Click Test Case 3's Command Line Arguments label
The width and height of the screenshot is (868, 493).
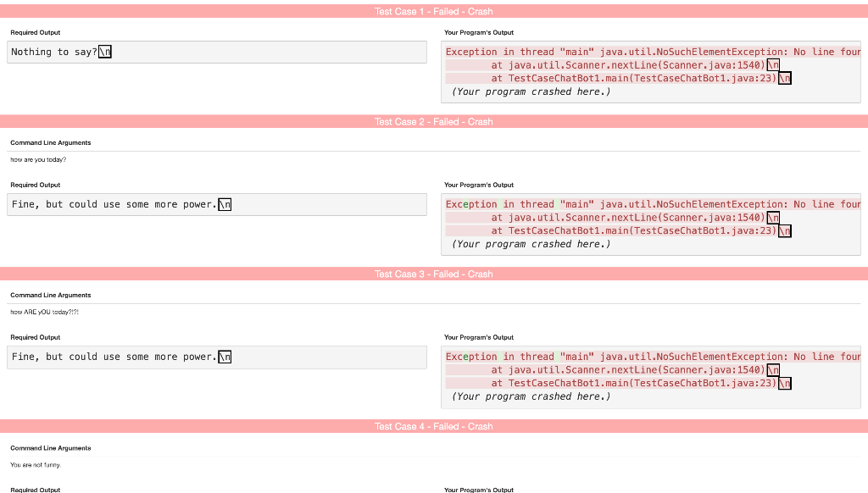coord(50,296)
